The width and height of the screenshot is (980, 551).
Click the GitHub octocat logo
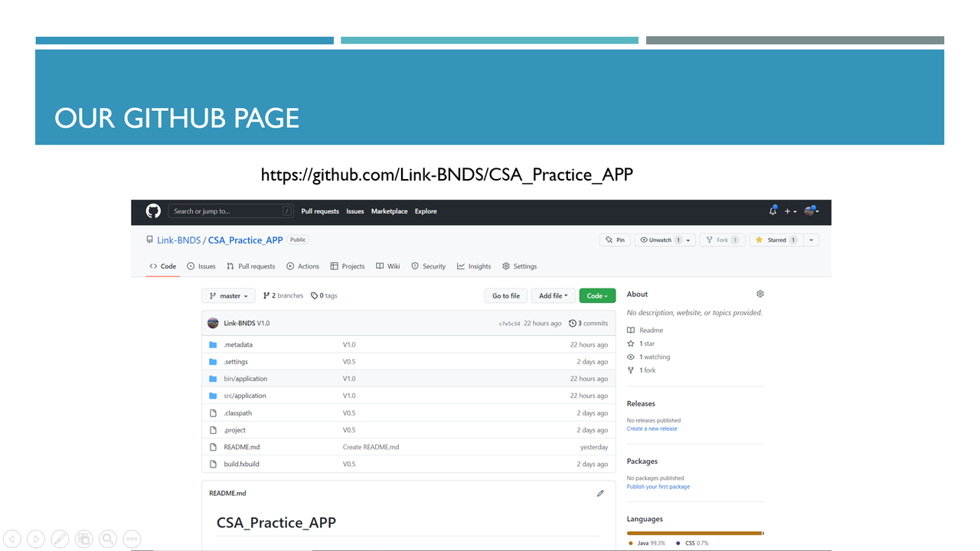coord(153,211)
